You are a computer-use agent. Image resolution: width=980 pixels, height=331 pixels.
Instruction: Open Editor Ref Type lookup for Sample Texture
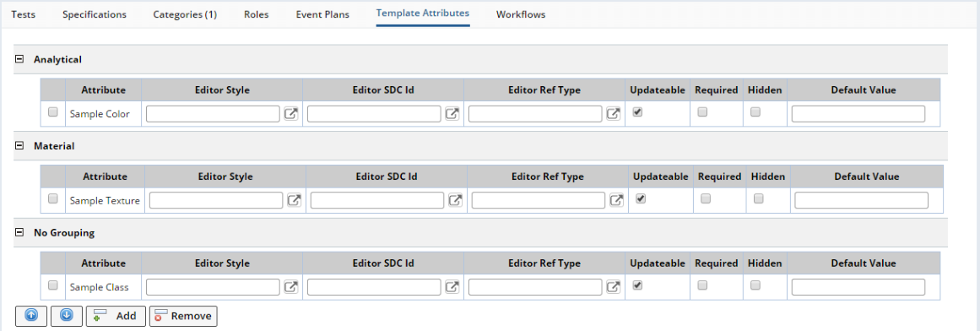[x=618, y=200]
